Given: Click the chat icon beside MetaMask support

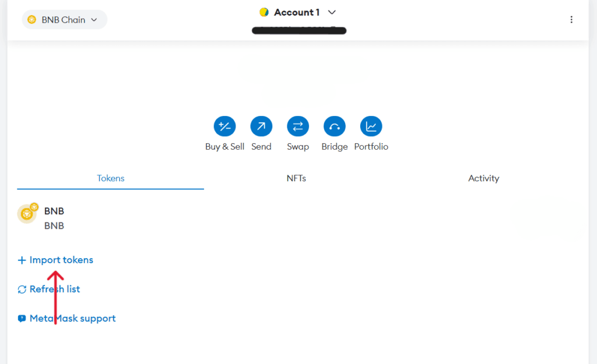Looking at the screenshot, I should (22, 319).
